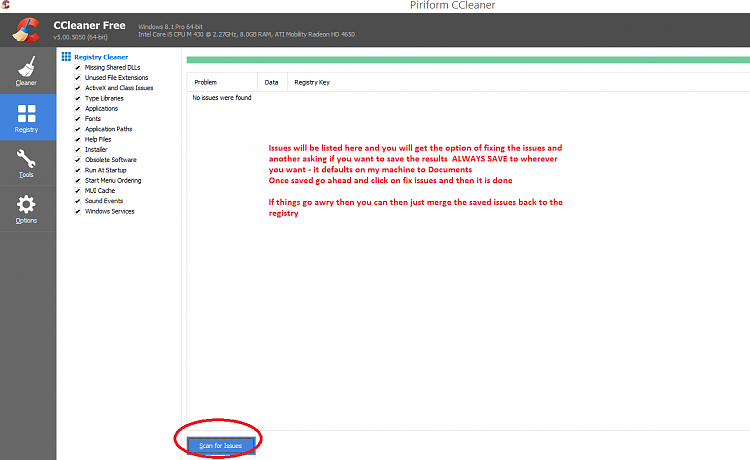Click the Intel Core i5 CPU system info

[246, 34]
